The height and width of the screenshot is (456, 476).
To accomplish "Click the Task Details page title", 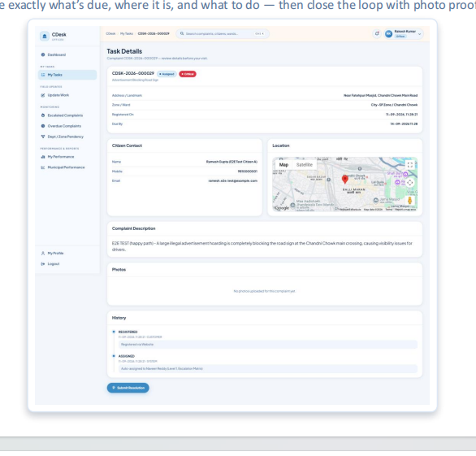I will 124,51.
